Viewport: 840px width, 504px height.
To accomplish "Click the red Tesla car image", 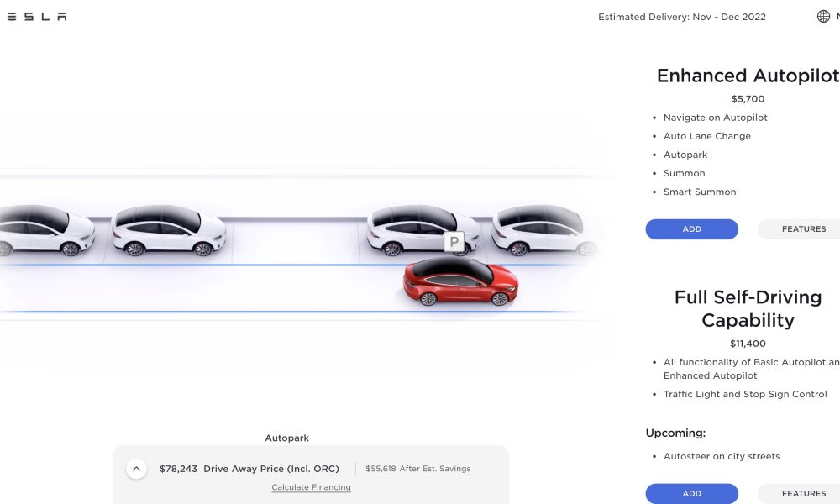I will click(x=460, y=281).
